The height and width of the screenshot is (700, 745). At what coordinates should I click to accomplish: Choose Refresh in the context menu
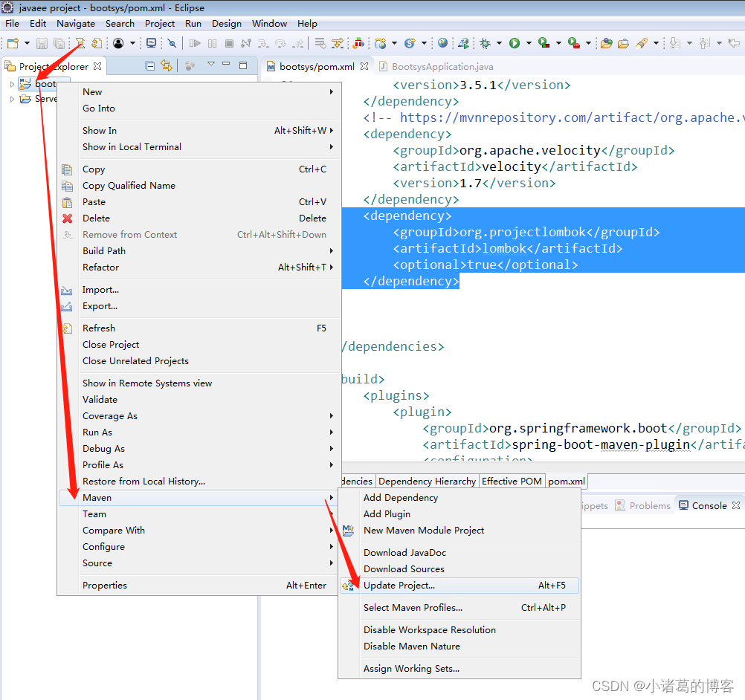[199, 328]
